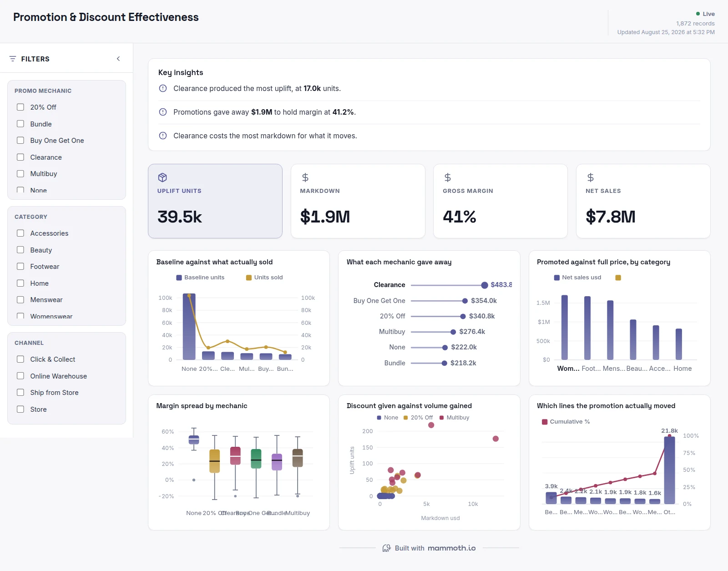Toggle the None scatter legend entry
This screenshot has width=728, height=571.
tap(388, 418)
